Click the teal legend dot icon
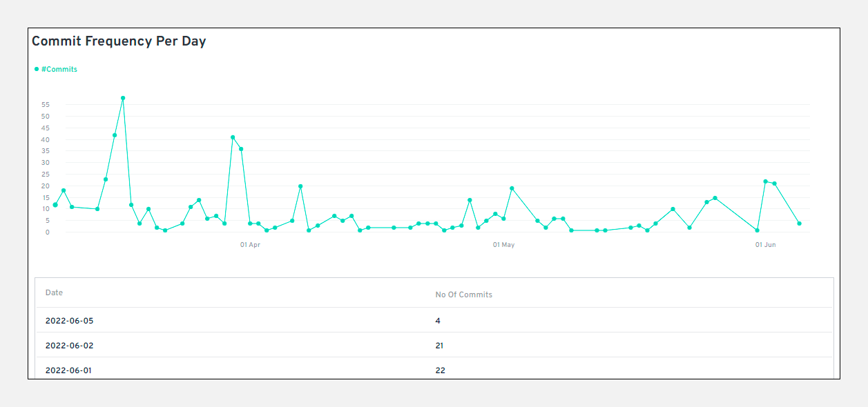This screenshot has height=407, width=868. pos(35,69)
